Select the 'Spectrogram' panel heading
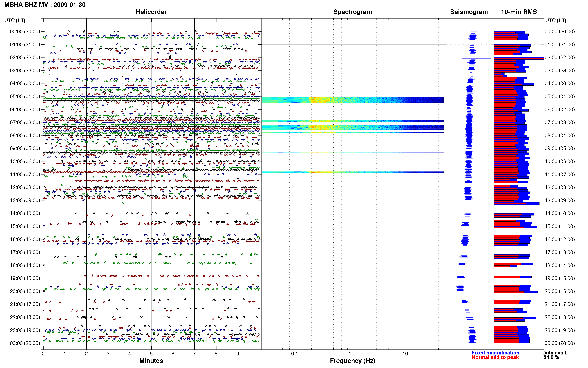Screen dimensions: 588x368 (352, 12)
